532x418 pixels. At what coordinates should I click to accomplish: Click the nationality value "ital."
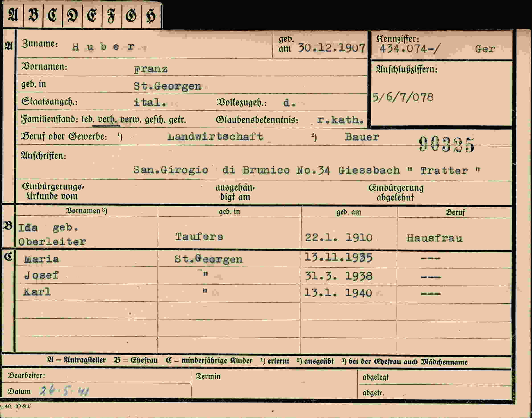pyautogui.click(x=150, y=102)
